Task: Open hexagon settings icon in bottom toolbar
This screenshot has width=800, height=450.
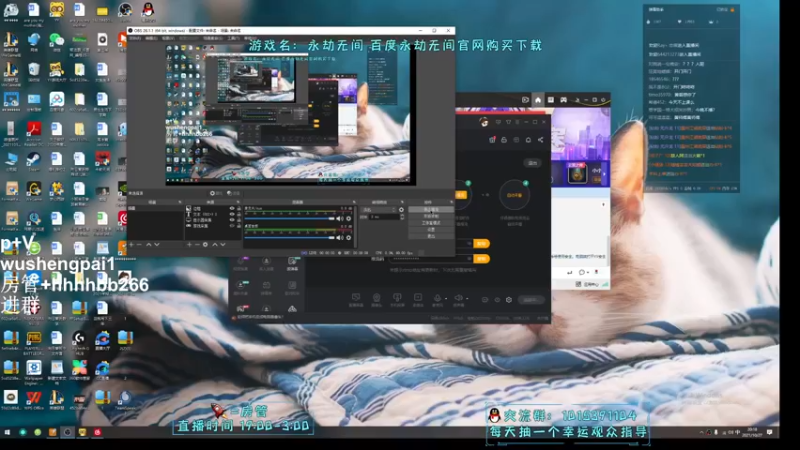Action: pyautogui.click(x=509, y=299)
